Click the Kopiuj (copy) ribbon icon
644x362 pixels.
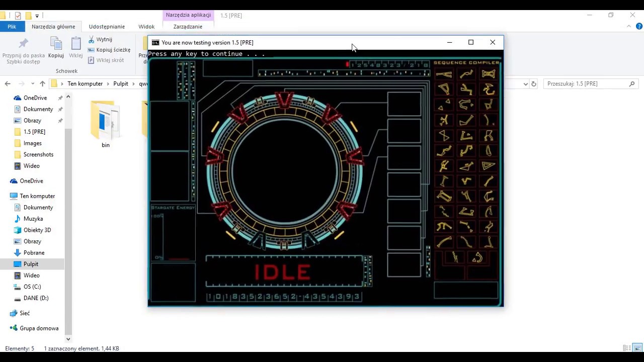56,49
